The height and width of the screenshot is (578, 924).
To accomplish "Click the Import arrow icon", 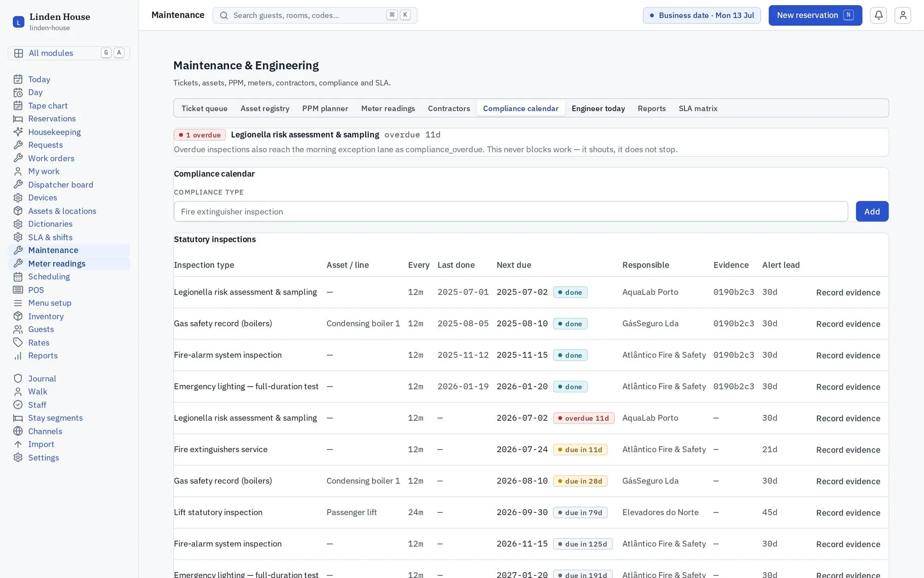I will (18, 444).
